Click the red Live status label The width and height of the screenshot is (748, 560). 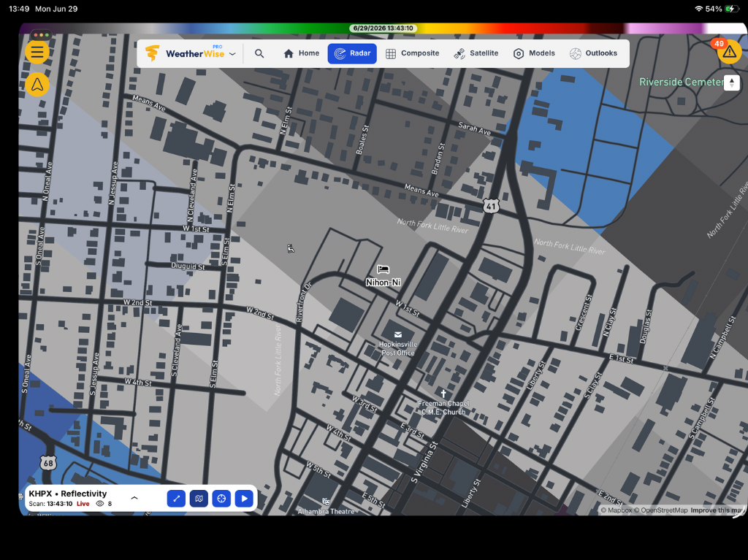[x=83, y=504]
